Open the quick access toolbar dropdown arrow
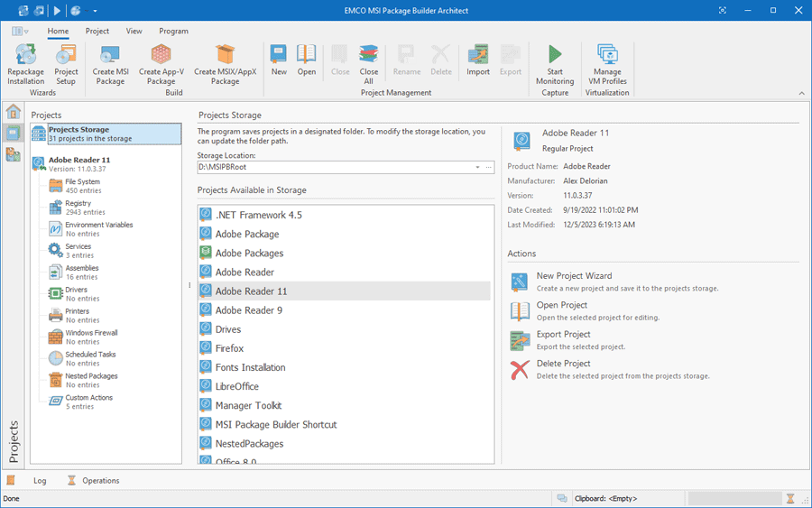The image size is (812, 508). point(95,11)
